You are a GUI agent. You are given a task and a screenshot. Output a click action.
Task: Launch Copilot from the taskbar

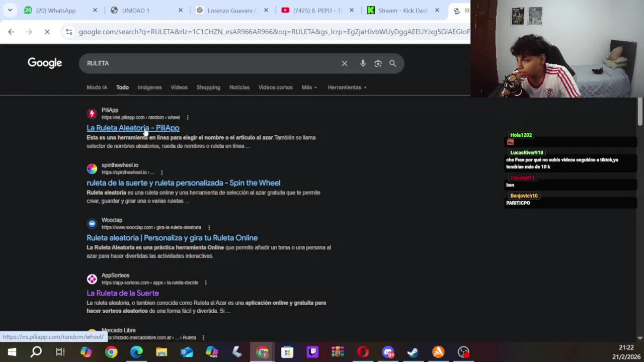pos(86,352)
